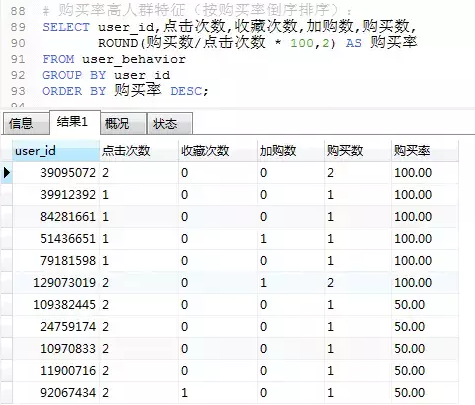Select cell with user_id 84281661
Image resolution: width=475 pixels, height=405 pixels.
coord(56,217)
